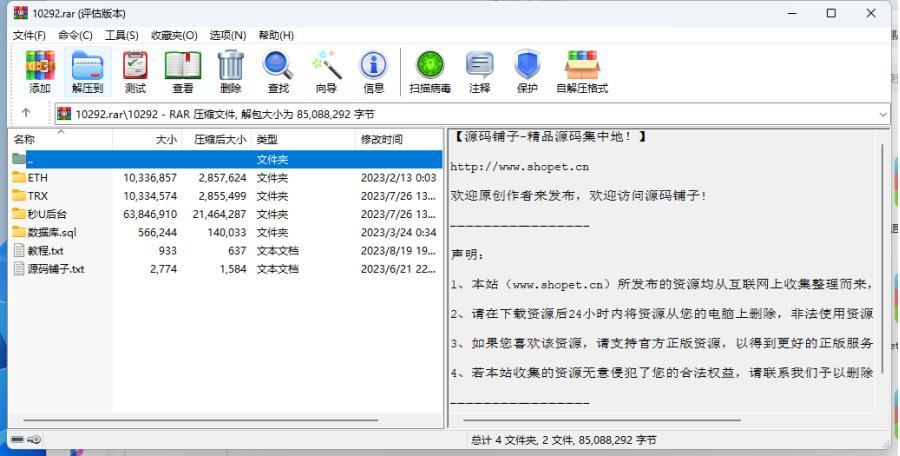
Task: Click status bar total 85,088,292 字节 text
Action: [x=617, y=440]
